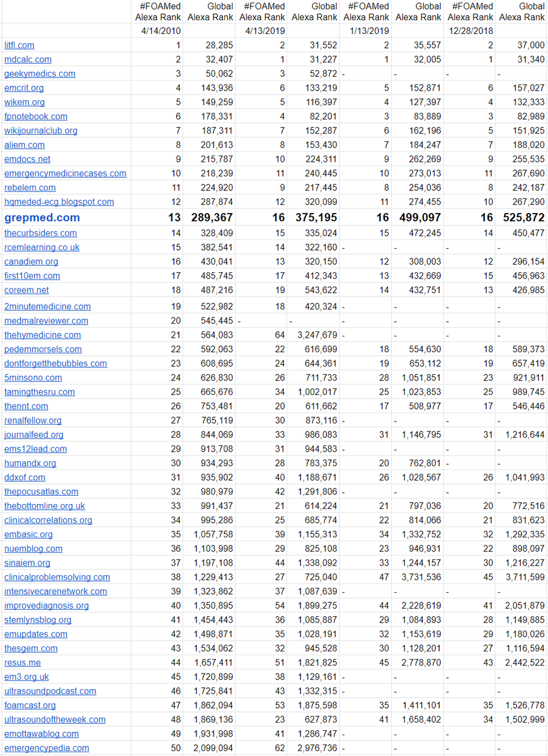This screenshot has width=548, height=756.
Task: Open the nuemblog.com link
Action: coord(33,549)
